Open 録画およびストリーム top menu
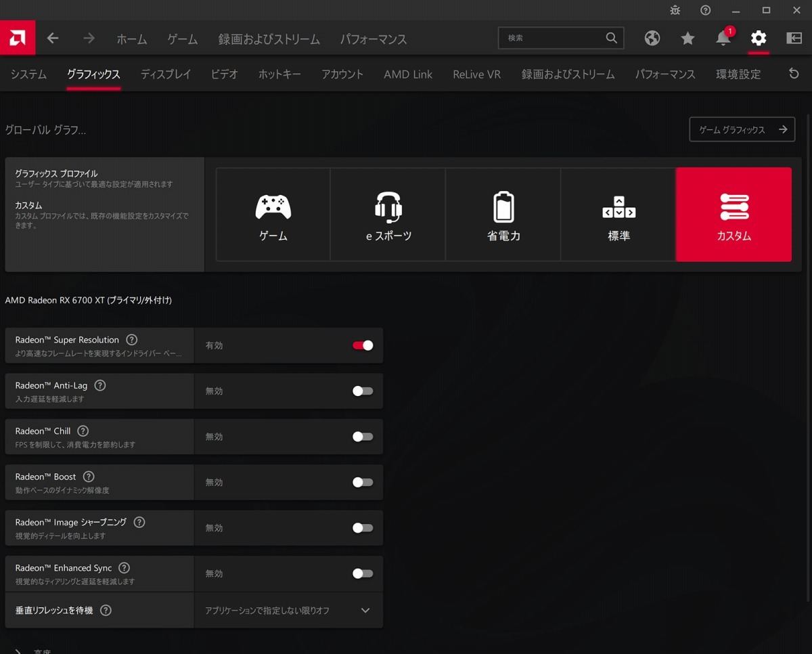Image resolution: width=812 pixels, height=654 pixels. coord(269,39)
